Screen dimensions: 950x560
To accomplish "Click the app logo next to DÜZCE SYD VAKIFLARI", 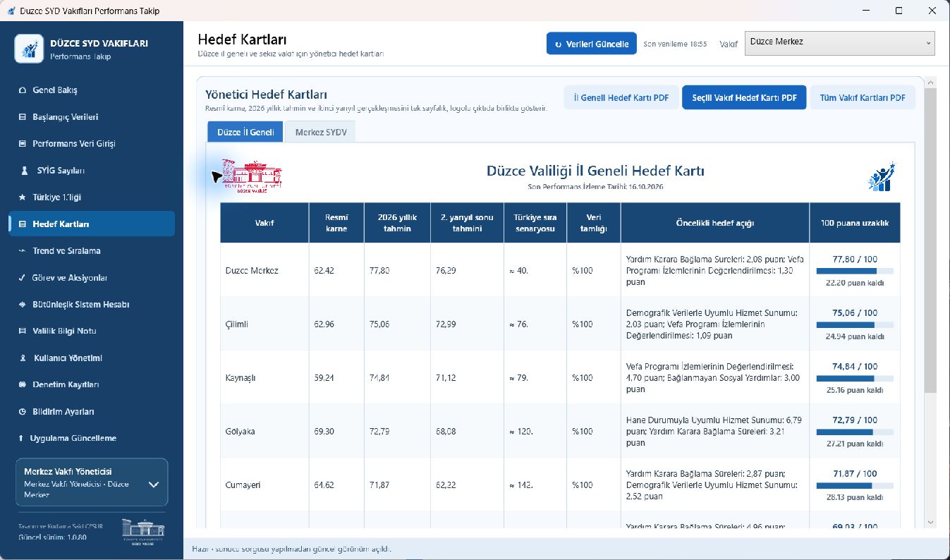I will tap(29, 49).
